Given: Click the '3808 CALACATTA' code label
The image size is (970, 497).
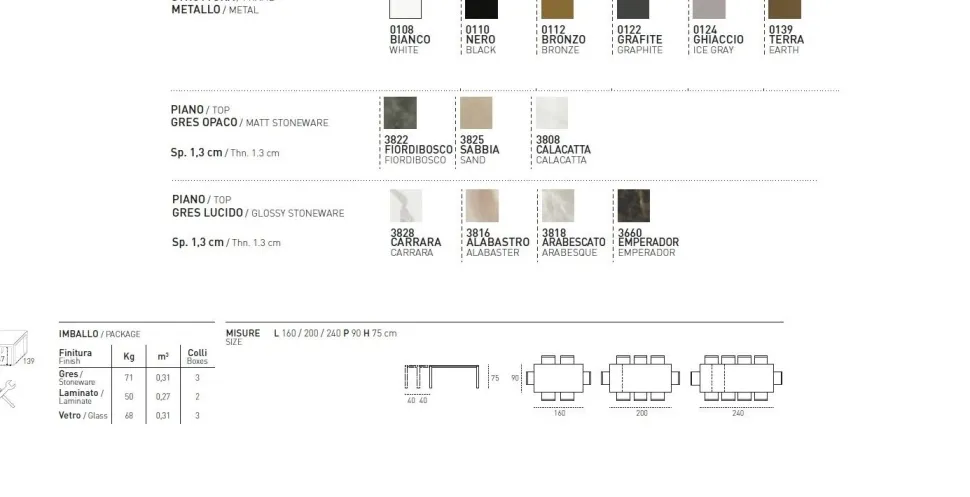Looking at the screenshot, I should [564, 145].
